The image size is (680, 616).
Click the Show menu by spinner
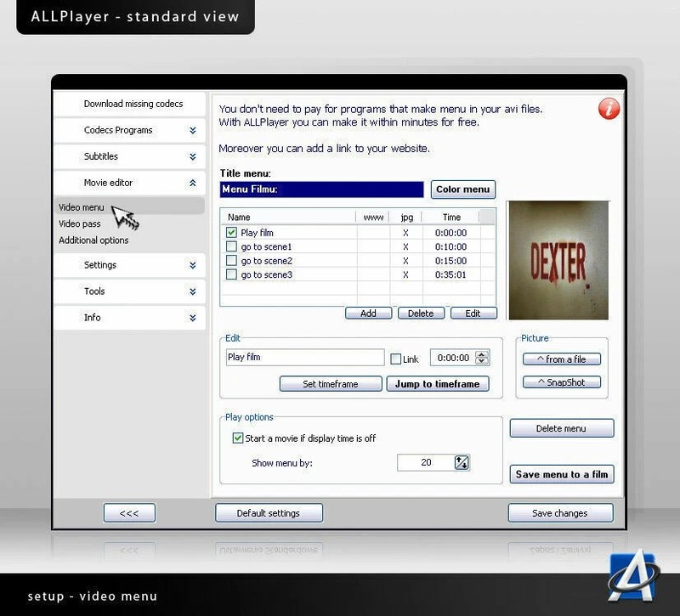coord(462,462)
